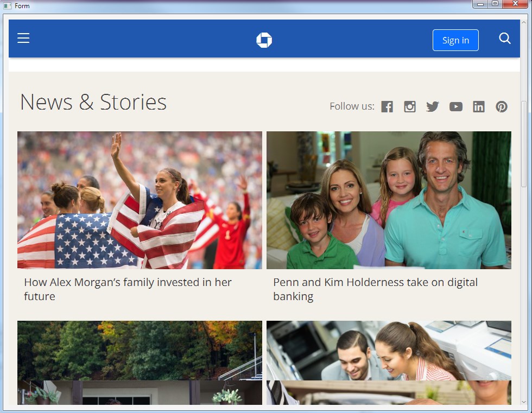Click the scrollbar down arrow
Image resolution: width=532 pixels, height=413 pixels.
(524, 402)
